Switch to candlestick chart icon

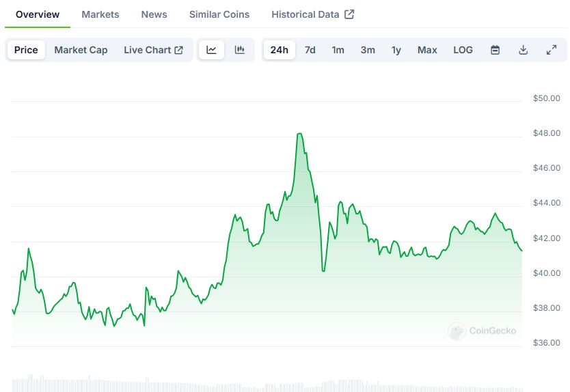(240, 50)
